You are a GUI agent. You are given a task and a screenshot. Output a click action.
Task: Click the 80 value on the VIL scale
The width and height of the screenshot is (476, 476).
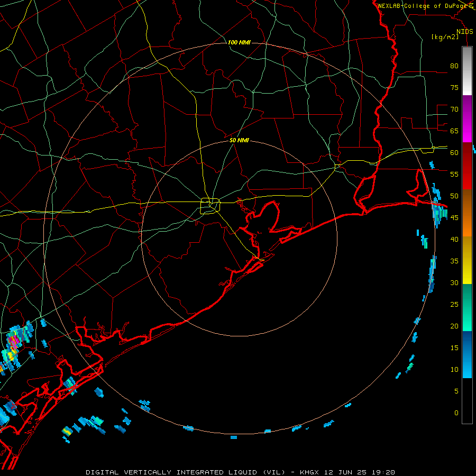[454, 66]
